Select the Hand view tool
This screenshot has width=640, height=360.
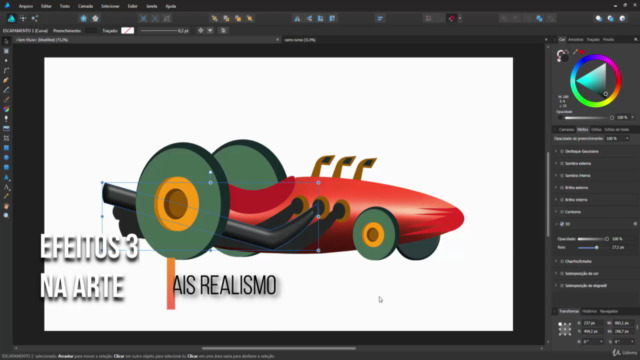coord(6,206)
